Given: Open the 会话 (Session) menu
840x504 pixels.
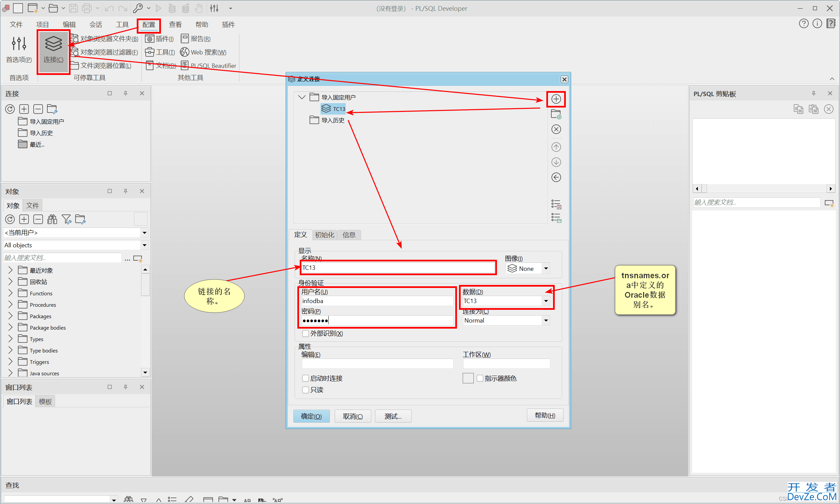Looking at the screenshot, I should coord(95,25).
